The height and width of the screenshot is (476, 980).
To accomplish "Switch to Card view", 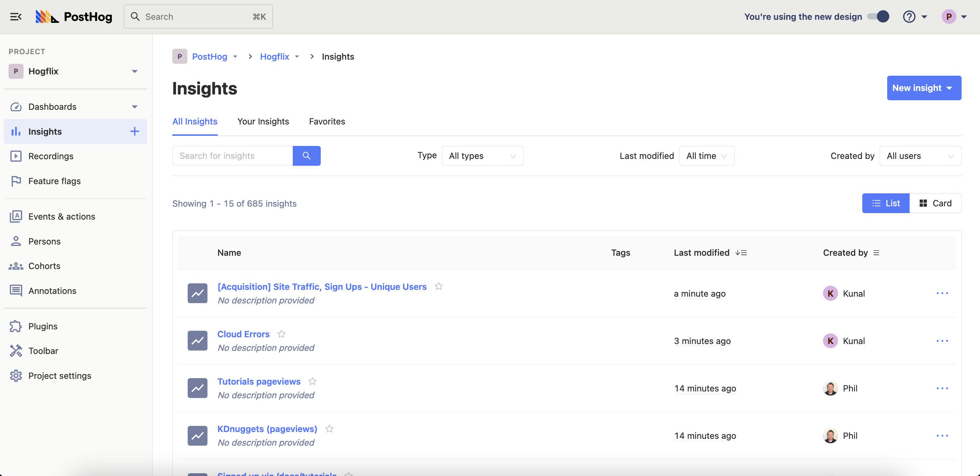I will (936, 203).
